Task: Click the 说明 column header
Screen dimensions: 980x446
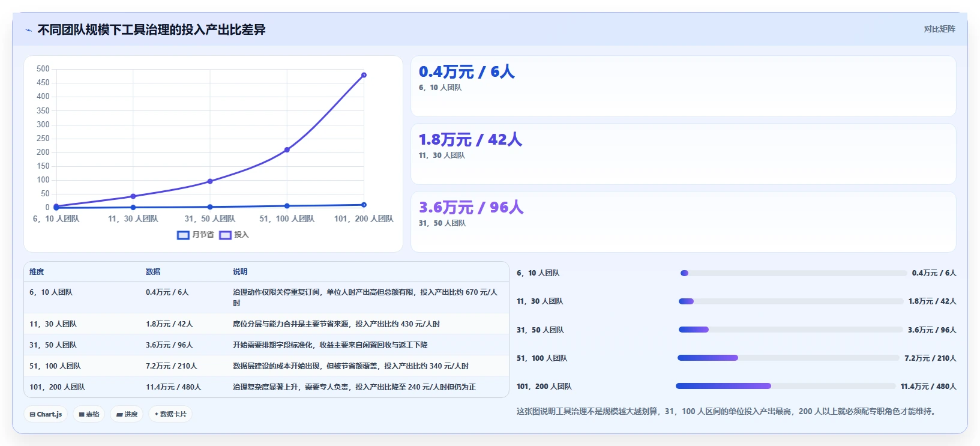Action: [x=240, y=272]
